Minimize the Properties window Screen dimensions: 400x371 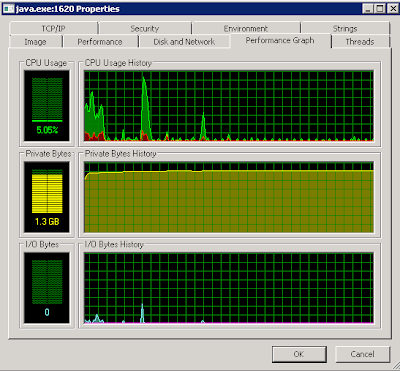pos(367,8)
